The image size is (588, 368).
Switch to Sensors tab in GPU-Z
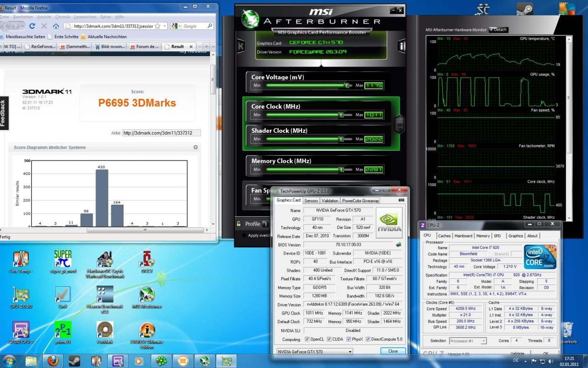pos(311,201)
